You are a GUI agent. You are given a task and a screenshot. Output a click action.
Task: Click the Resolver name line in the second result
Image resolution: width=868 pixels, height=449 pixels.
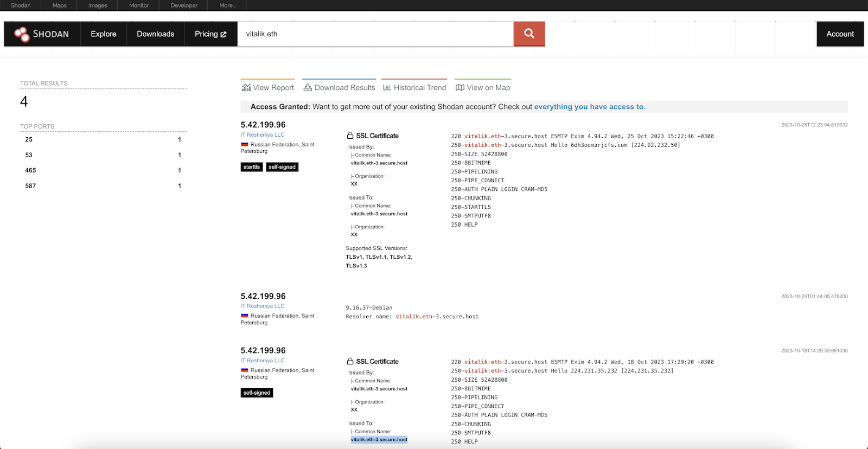coord(412,317)
